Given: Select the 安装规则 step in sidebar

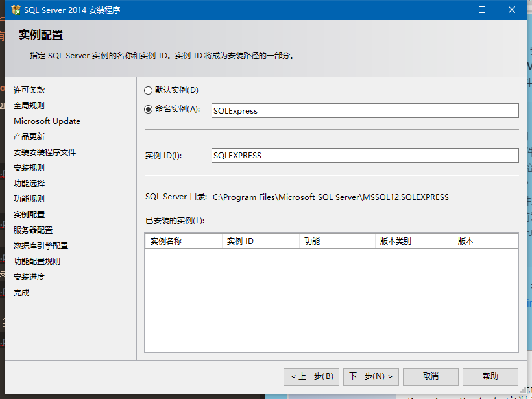Looking at the screenshot, I should point(29,168).
